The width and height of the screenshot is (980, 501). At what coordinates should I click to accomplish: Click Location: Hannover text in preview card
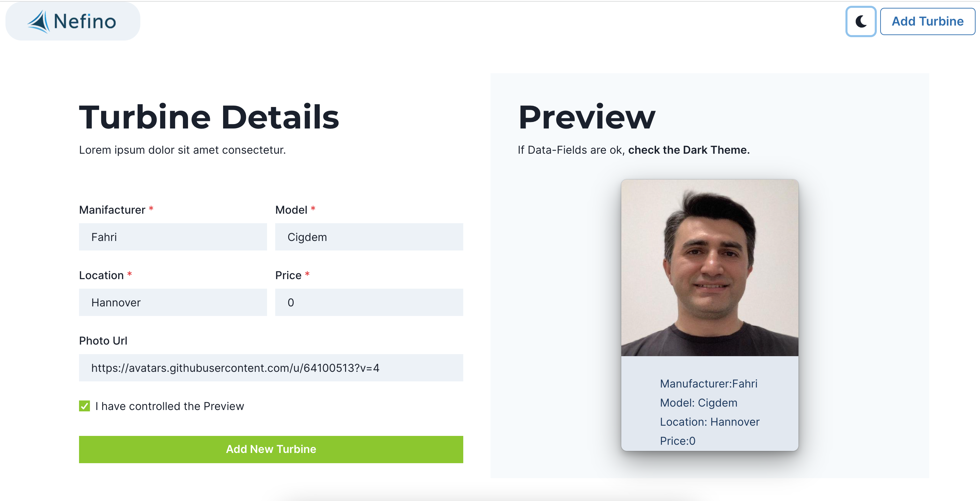(x=710, y=422)
